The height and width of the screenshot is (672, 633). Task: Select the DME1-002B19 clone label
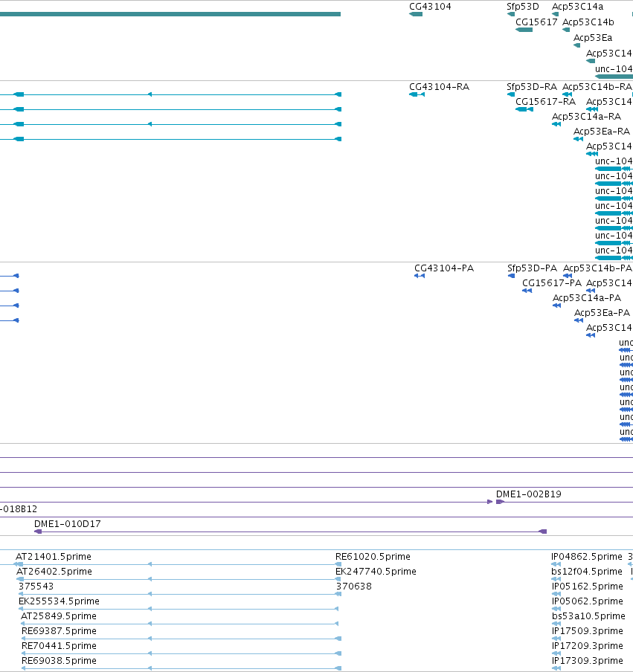529,494
